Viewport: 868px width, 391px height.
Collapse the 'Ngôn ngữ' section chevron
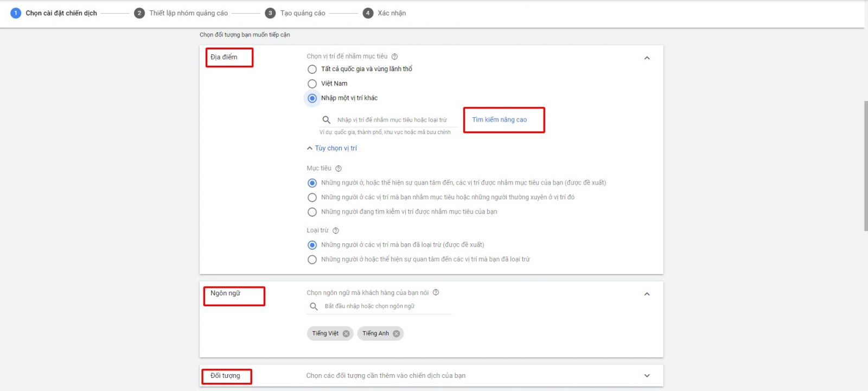click(x=647, y=294)
